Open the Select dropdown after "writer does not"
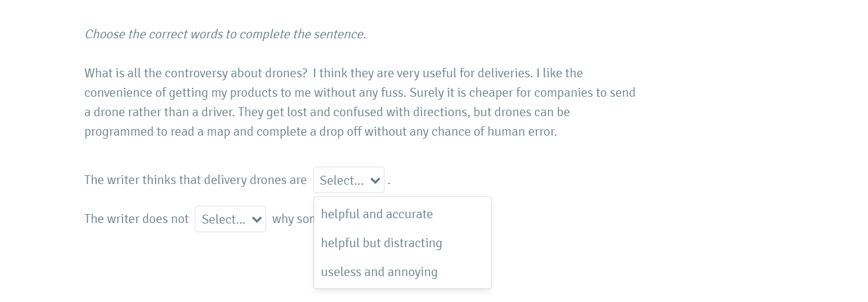Image resolution: width=868 pixels, height=302 pixels. 230,219
